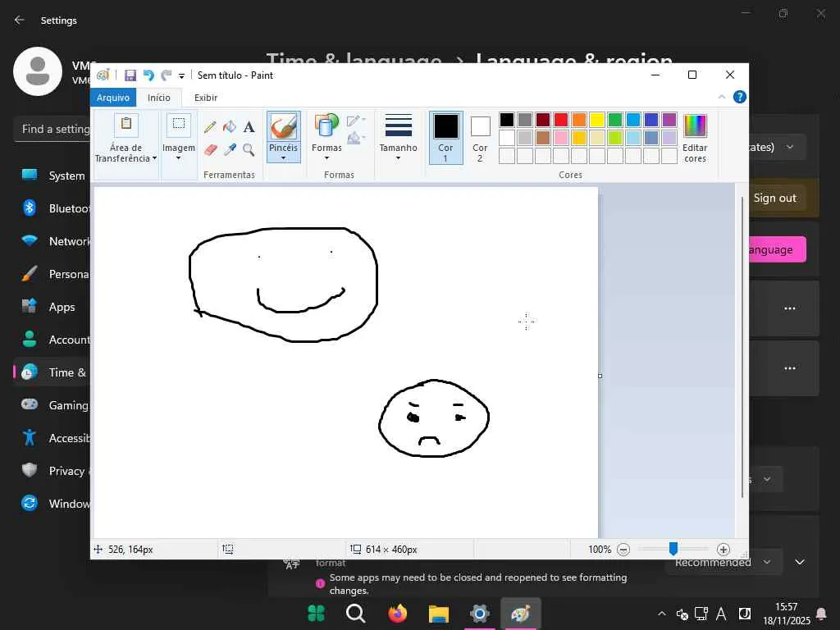Image resolution: width=840 pixels, height=630 pixels.
Task: Click the Save icon in the title bar
Action: (130, 75)
